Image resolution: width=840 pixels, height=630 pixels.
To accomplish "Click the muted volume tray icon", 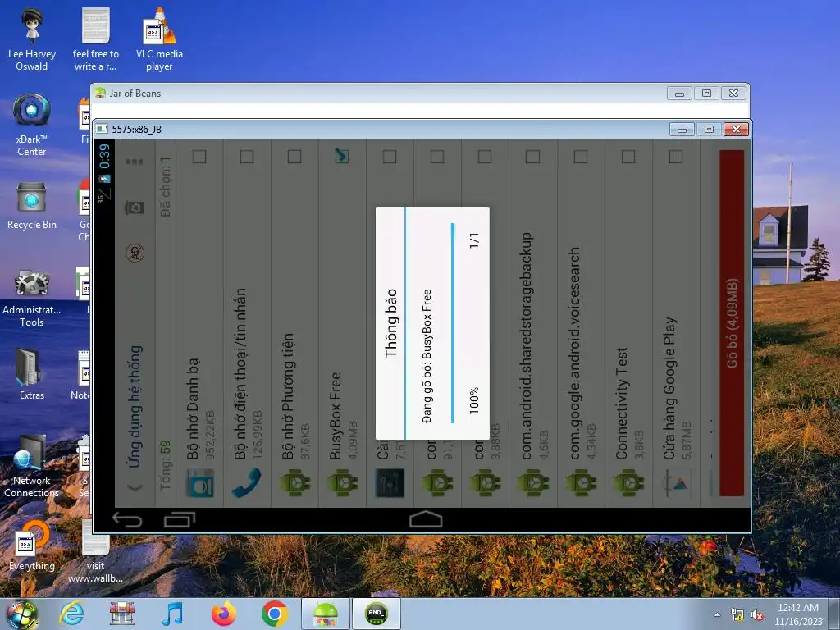I will 757,615.
